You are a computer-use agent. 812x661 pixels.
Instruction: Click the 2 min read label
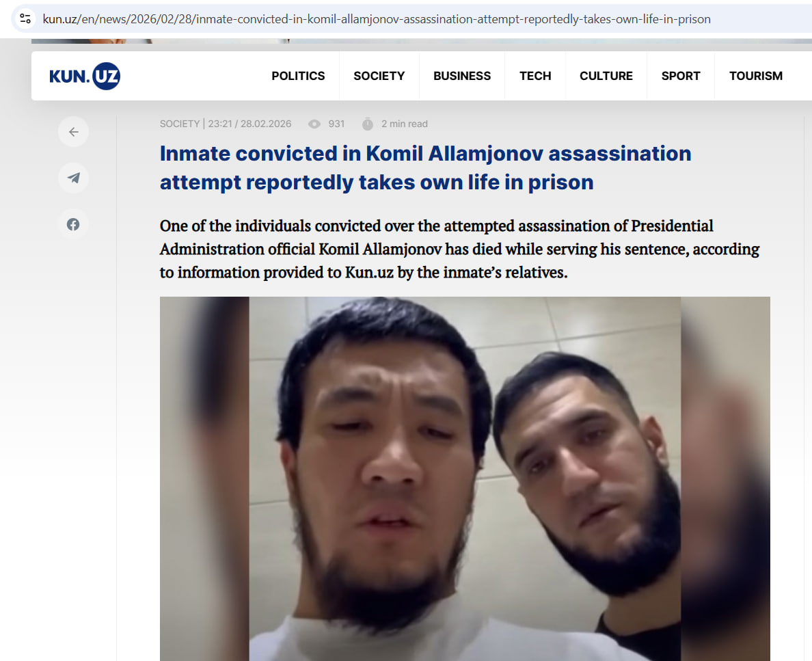click(405, 124)
